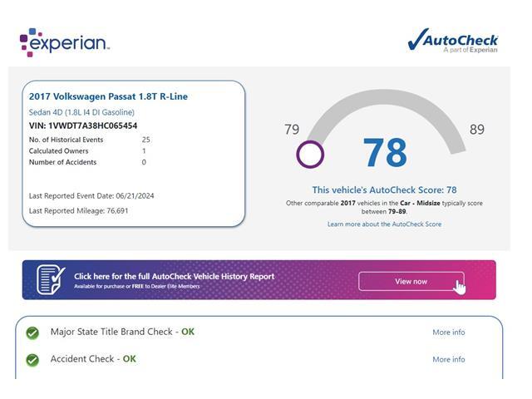Viewport: 532px width, 399px height.
Task: Click the green checkmark beside Major State Title Brand Check
Action: coord(32,332)
